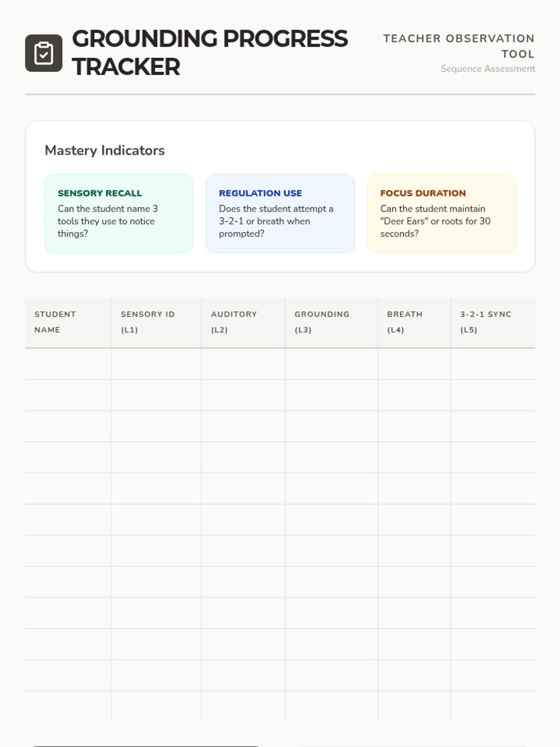Click first row cell under Student Name
This screenshot has width=560, height=747.
[x=68, y=364]
